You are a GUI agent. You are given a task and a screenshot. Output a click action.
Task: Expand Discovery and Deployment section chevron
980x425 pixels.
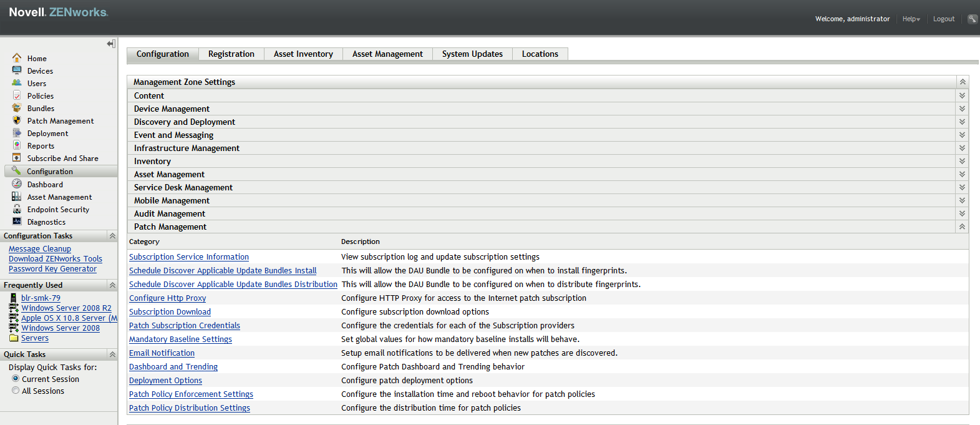tap(963, 122)
